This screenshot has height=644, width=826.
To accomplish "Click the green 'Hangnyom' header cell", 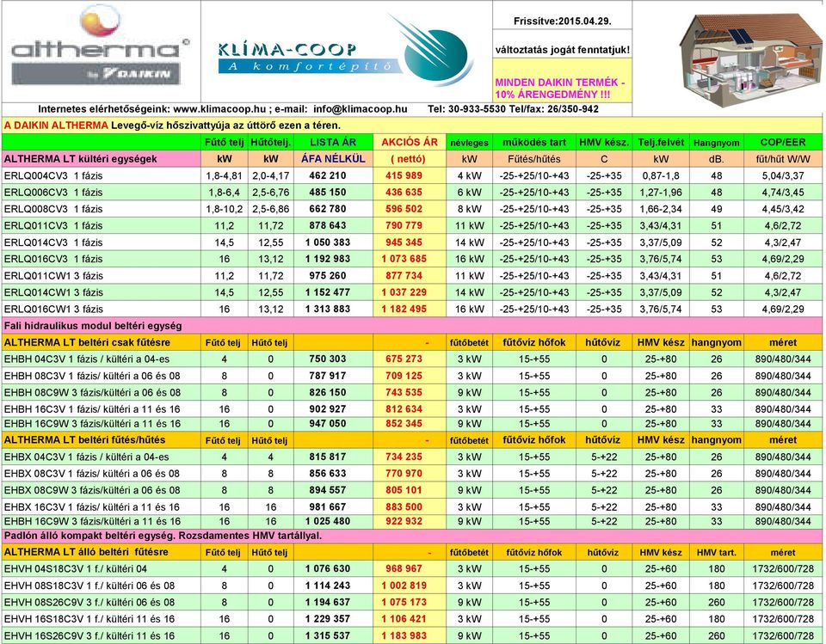I will tap(716, 142).
